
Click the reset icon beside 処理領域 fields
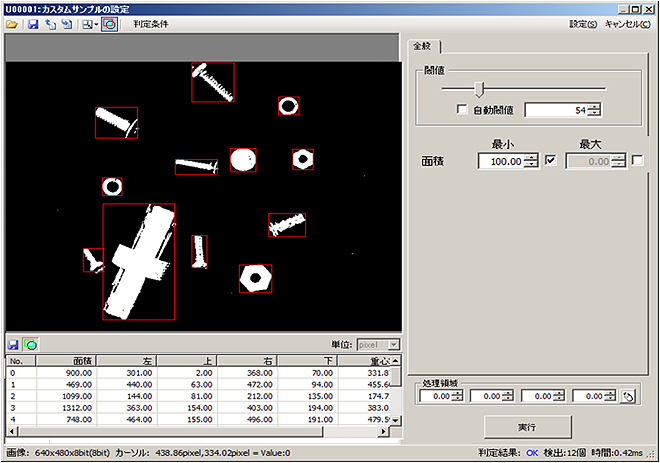click(x=627, y=397)
